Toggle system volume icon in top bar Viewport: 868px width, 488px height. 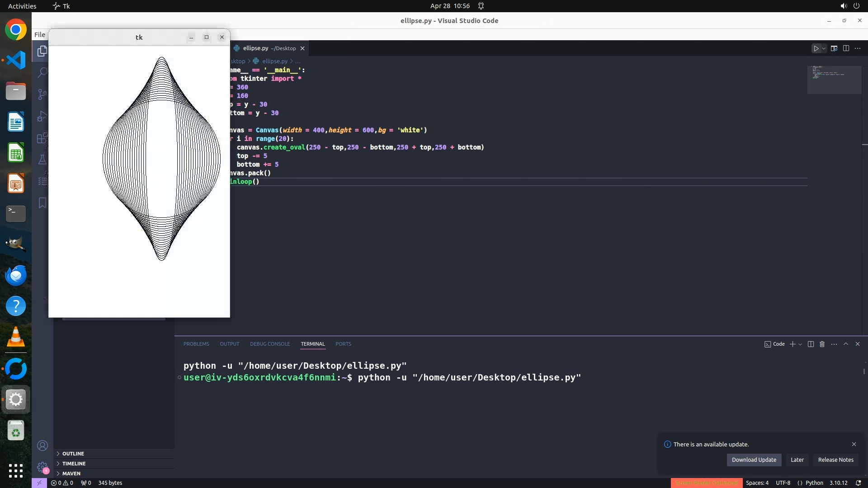click(843, 6)
